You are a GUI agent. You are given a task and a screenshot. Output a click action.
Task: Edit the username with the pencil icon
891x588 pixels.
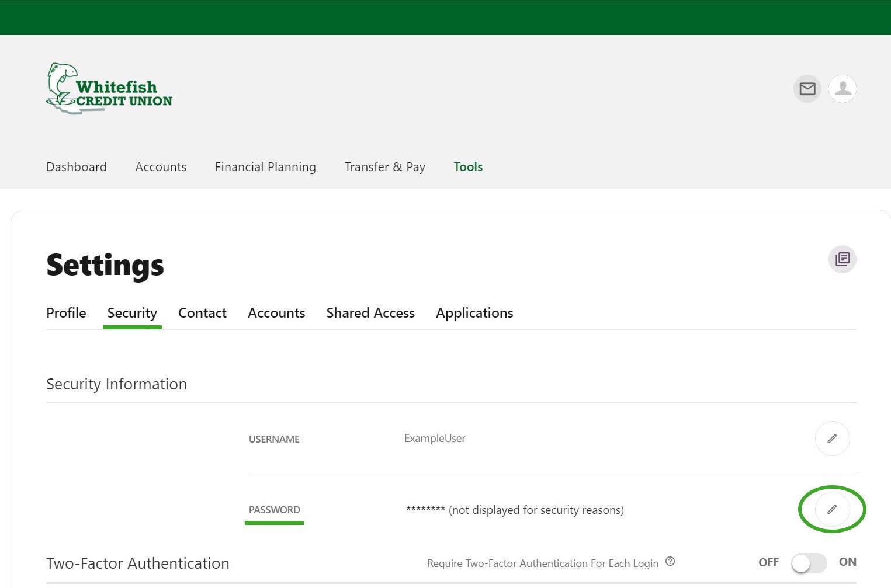tap(832, 439)
